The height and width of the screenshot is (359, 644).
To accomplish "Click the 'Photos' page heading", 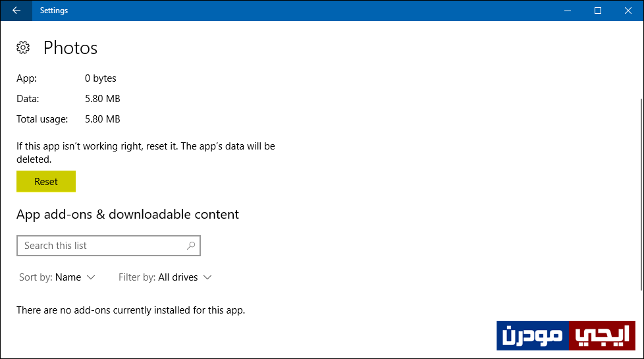I will click(x=70, y=47).
